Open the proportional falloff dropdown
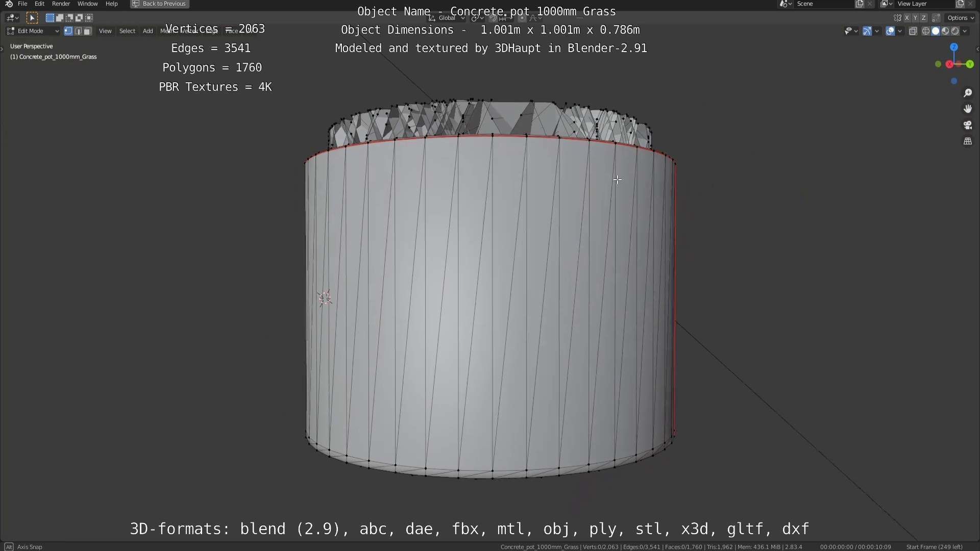 click(x=534, y=18)
